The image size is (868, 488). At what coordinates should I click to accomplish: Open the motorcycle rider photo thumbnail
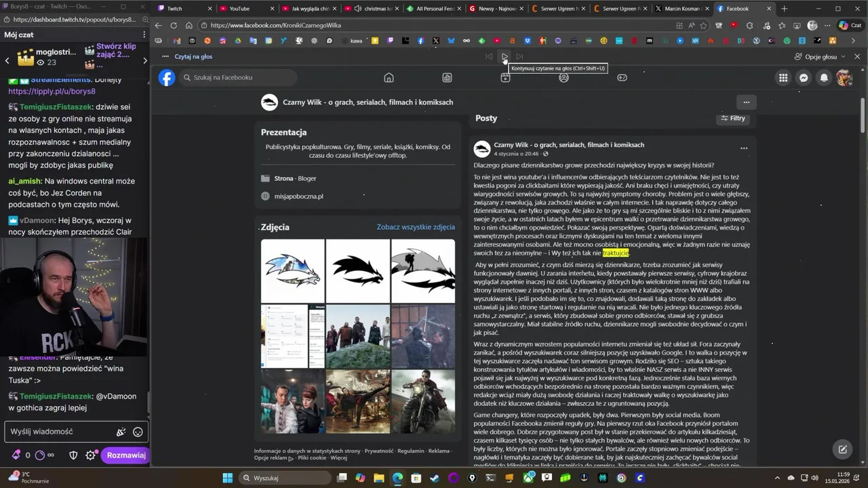click(423, 401)
